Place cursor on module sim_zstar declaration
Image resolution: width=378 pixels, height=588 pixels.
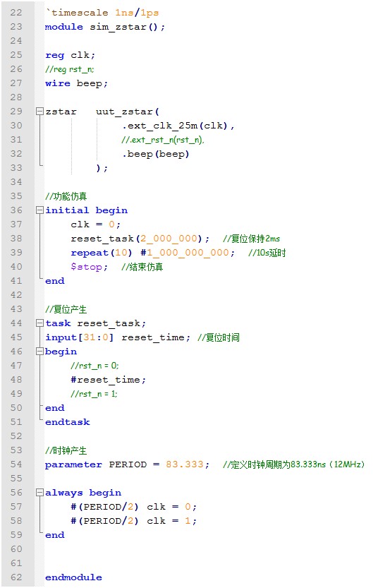105,27
